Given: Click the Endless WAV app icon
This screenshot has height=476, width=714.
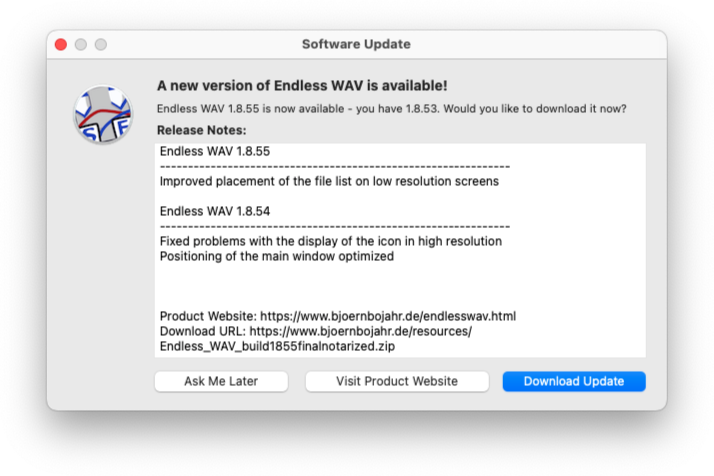Looking at the screenshot, I should coord(103,114).
